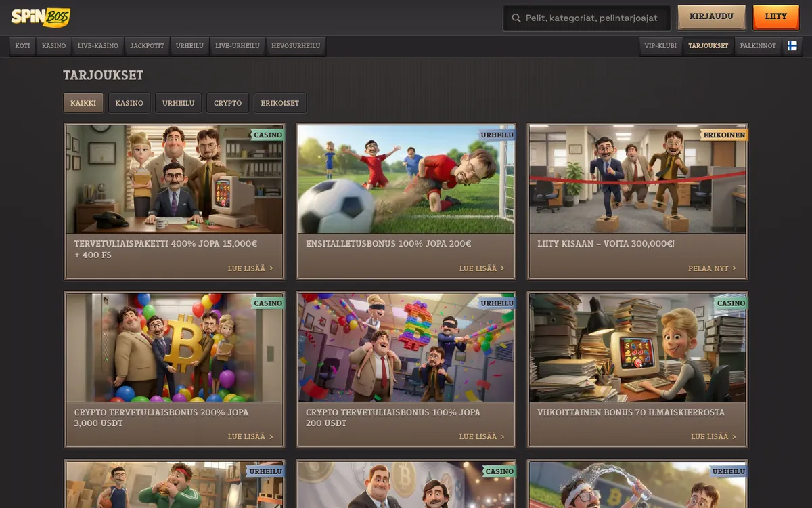Open Urheilu in the top navigation
Image resolution: width=812 pixels, height=508 pixels.
189,46
